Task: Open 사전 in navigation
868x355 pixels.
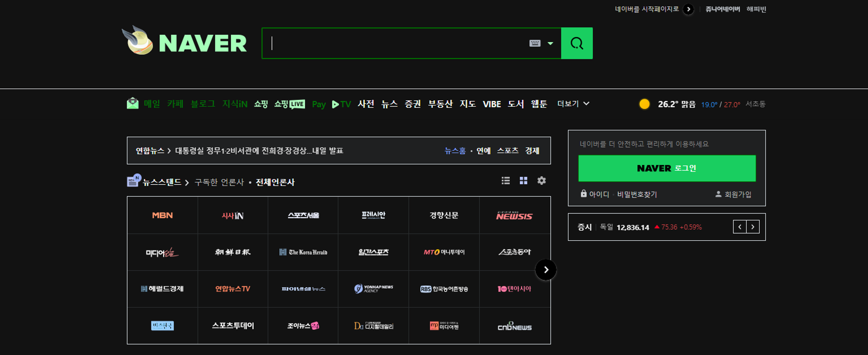Action: click(x=366, y=104)
